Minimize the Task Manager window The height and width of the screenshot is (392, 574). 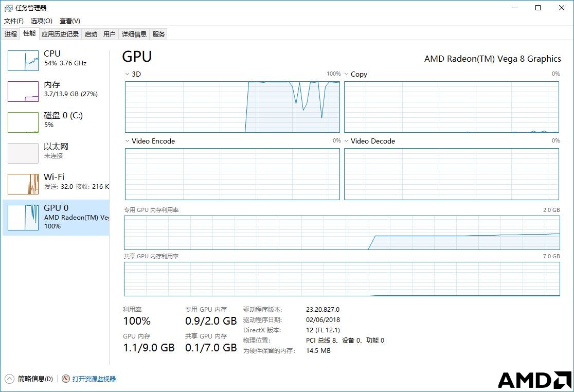(x=515, y=8)
